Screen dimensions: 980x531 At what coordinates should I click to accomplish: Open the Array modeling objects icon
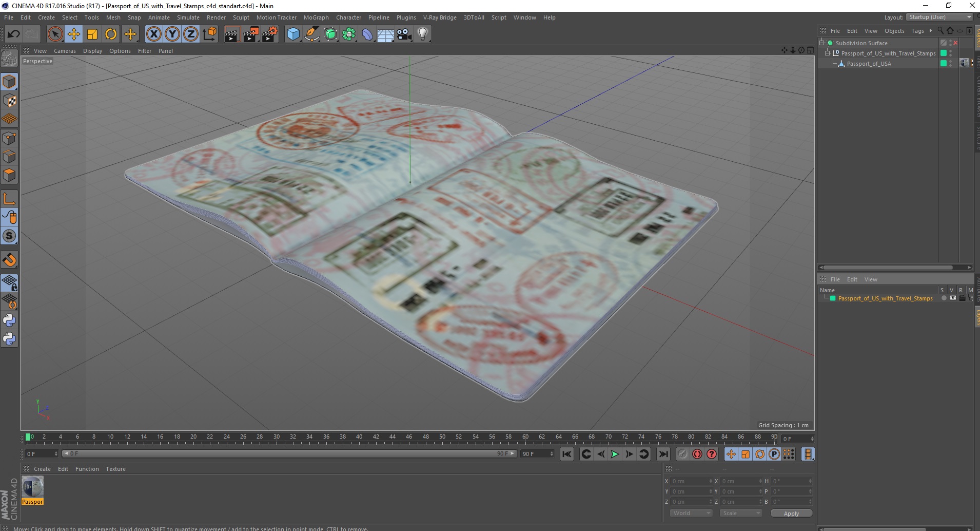349,34
